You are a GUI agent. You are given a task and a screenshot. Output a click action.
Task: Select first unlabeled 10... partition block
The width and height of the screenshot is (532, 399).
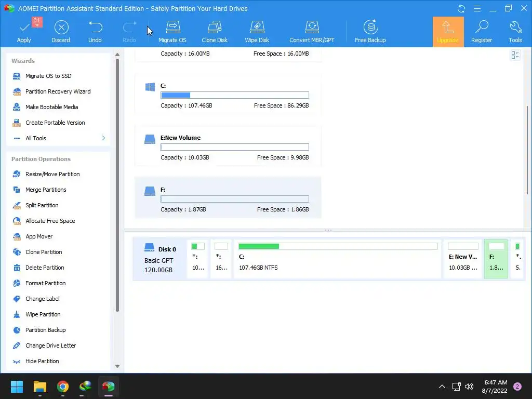point(198,259)
